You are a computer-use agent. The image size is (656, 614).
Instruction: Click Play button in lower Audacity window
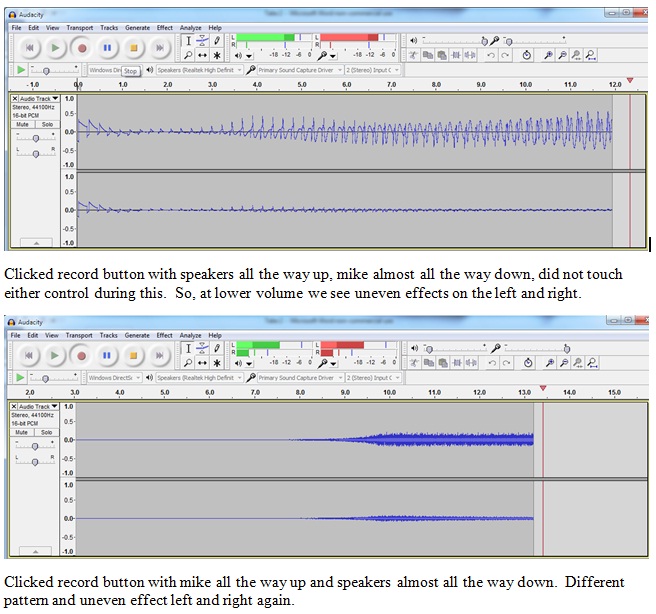pos(54,356)
